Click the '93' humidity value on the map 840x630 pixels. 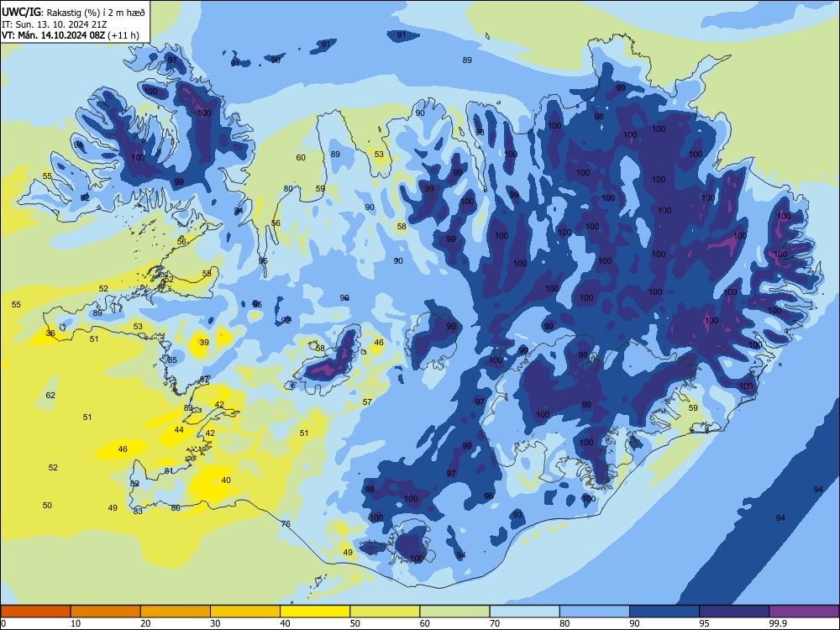point(517,515)
